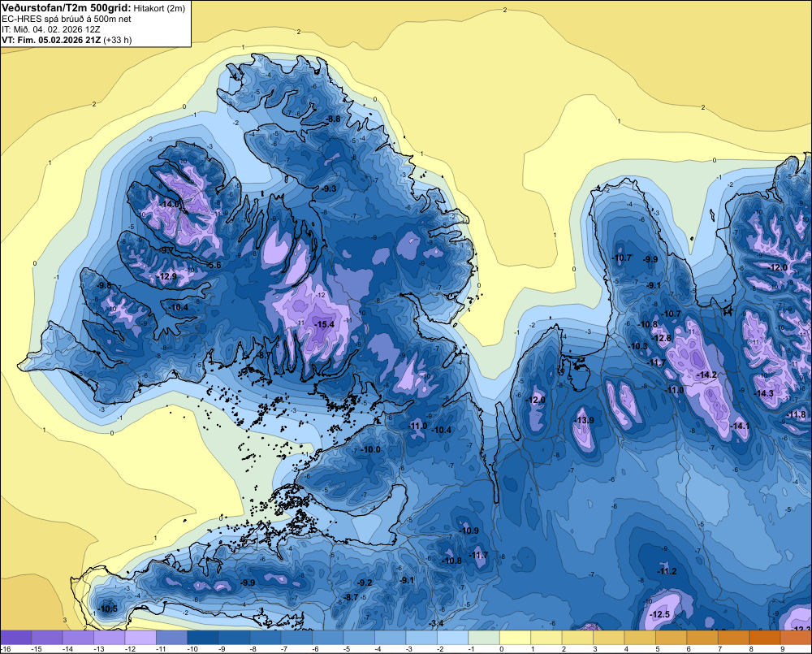
Task: Click the legend tick label -13
Action: (x=99, y=649)
